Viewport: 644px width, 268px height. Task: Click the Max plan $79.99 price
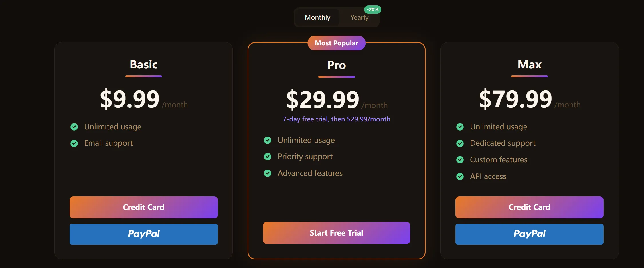(515, 99)
